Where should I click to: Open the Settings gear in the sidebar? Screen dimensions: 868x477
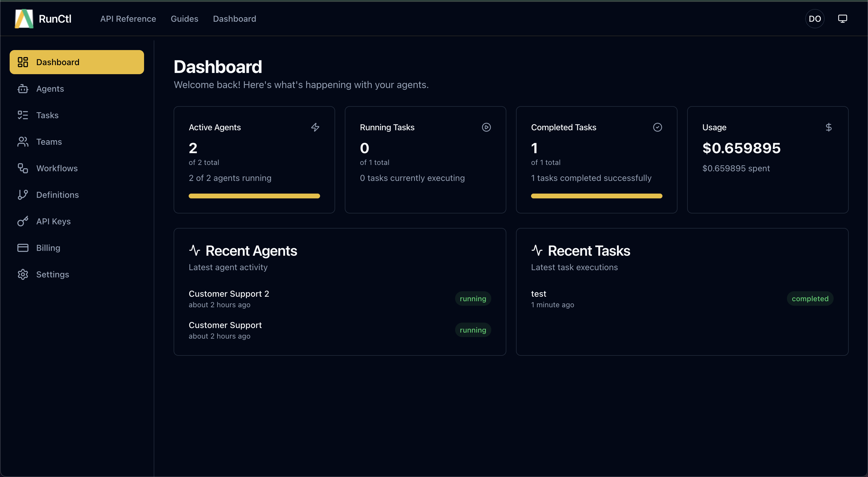[x=23, y=274]
